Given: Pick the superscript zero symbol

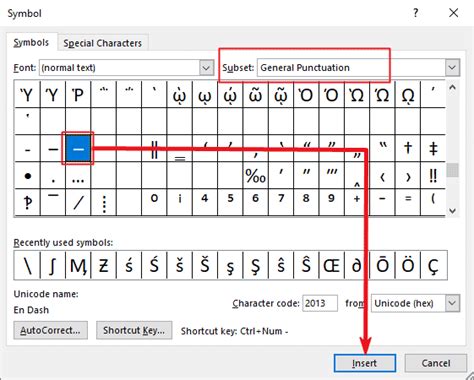Looking at the screenshot, I should click(x=154, y=202).
